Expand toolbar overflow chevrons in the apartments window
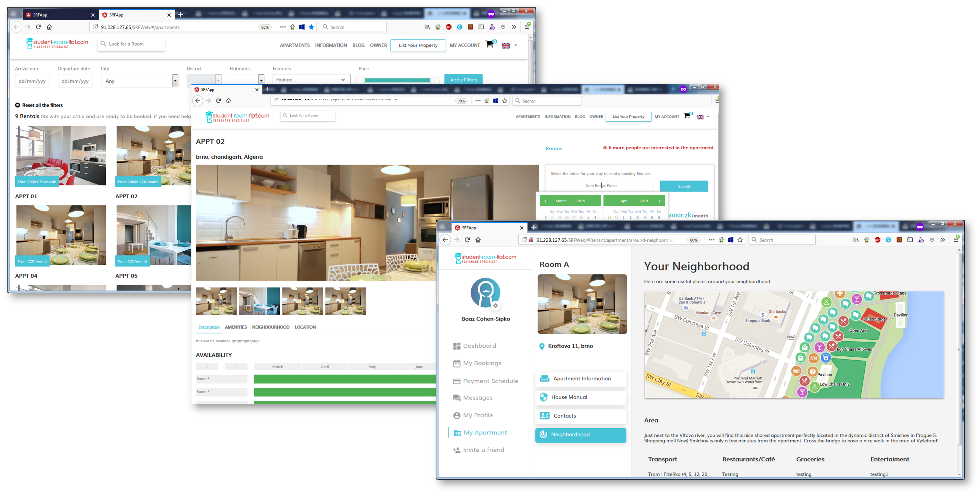Screen dimensions: 980x495 (x=514, y=27)
